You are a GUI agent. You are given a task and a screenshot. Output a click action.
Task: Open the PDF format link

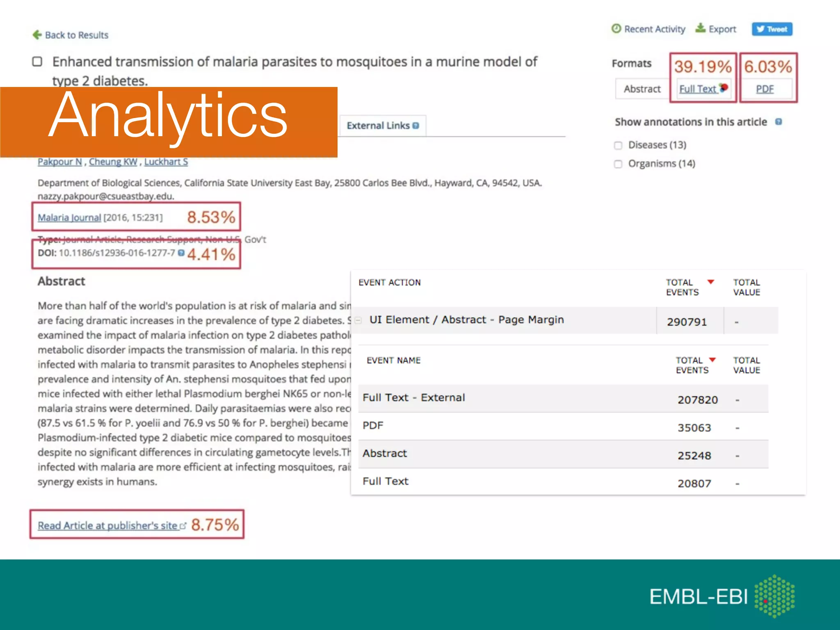pos(765,89)
